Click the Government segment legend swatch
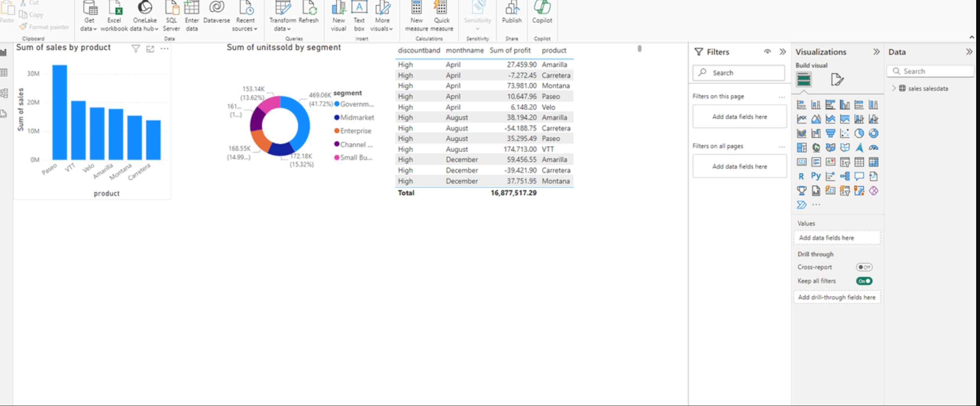Image resolution: width=980 pixels, height=406 pixels. 337,104
